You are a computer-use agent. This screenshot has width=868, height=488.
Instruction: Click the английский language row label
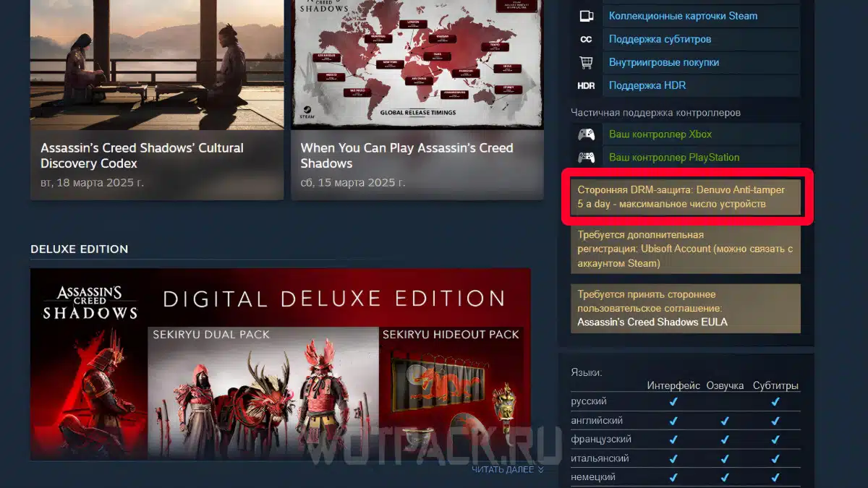pyautogui.click(x=597, y=420)
